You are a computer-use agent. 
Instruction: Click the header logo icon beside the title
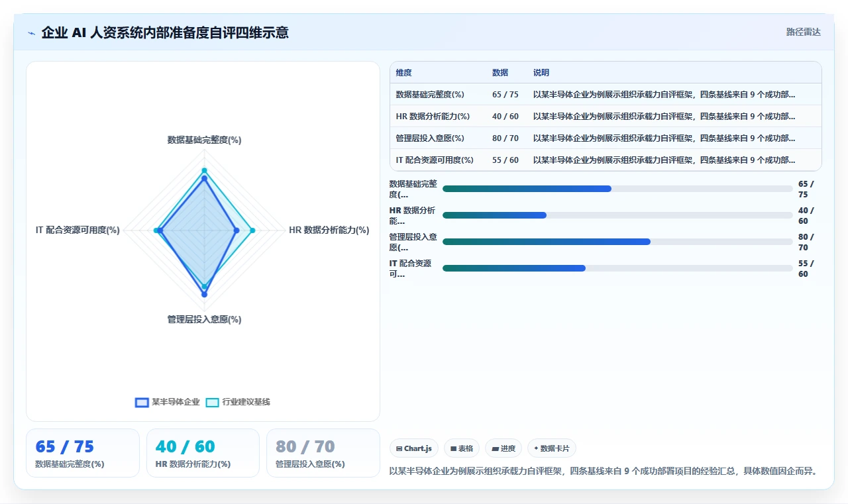coord(32,33)
